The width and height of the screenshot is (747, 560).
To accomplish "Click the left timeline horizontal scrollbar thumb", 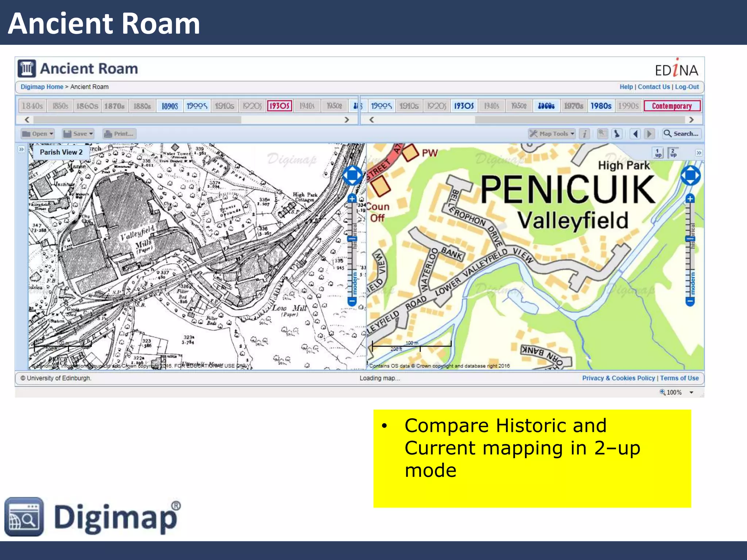I will [x=137, y=120].
